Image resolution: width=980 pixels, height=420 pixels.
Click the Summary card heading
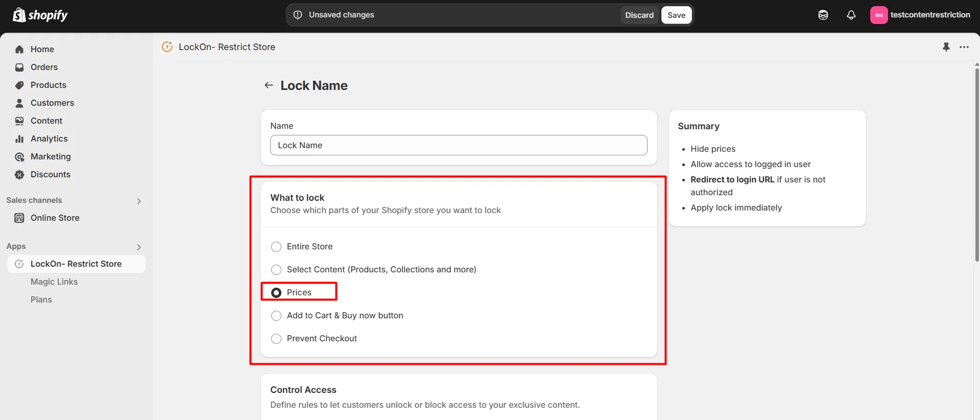point(699,126)
